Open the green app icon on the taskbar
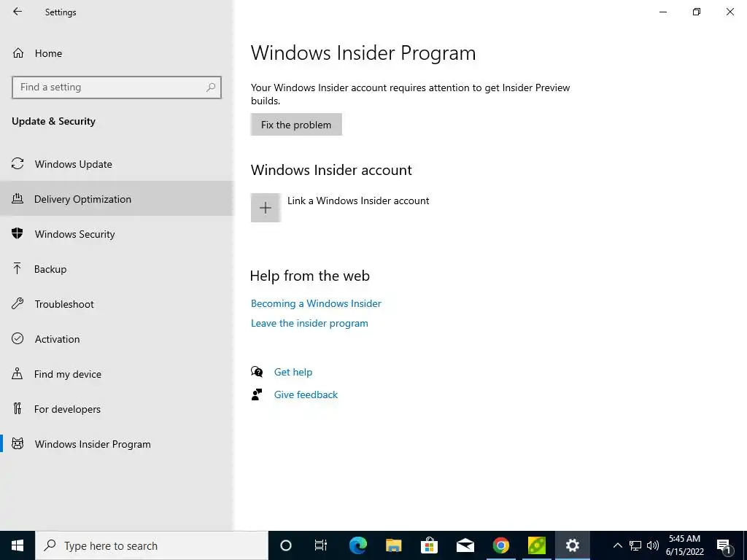Screen dimensions: 747x560 [536, 545]
